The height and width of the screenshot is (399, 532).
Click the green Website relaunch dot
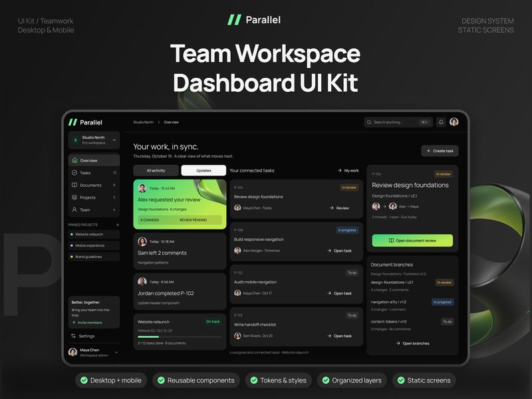(72, 235)
